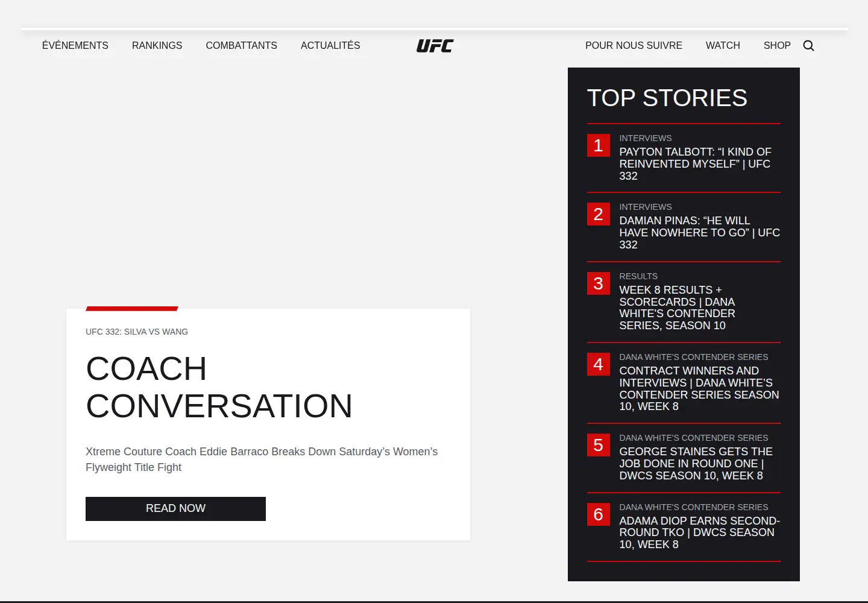Click the red number 4 badge
Viewport: 868px width, 603px height.
pos(599,364)
